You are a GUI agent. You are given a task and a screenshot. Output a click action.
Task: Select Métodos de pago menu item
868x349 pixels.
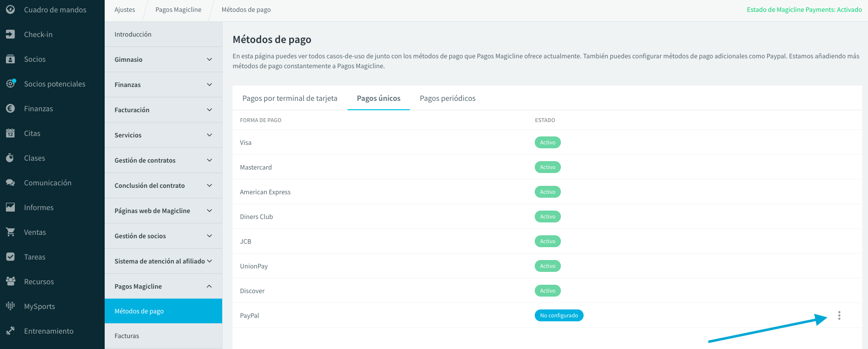point(163,311)
